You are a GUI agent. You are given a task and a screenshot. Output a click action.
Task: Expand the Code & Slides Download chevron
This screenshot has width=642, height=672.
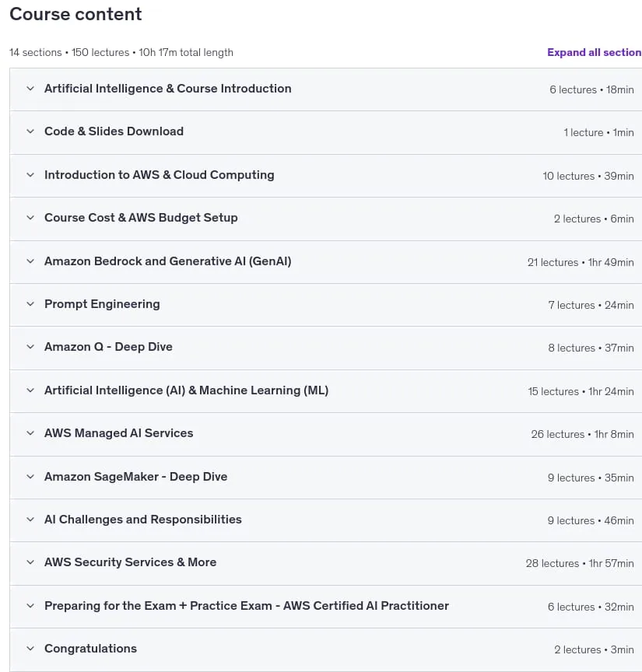30,131
